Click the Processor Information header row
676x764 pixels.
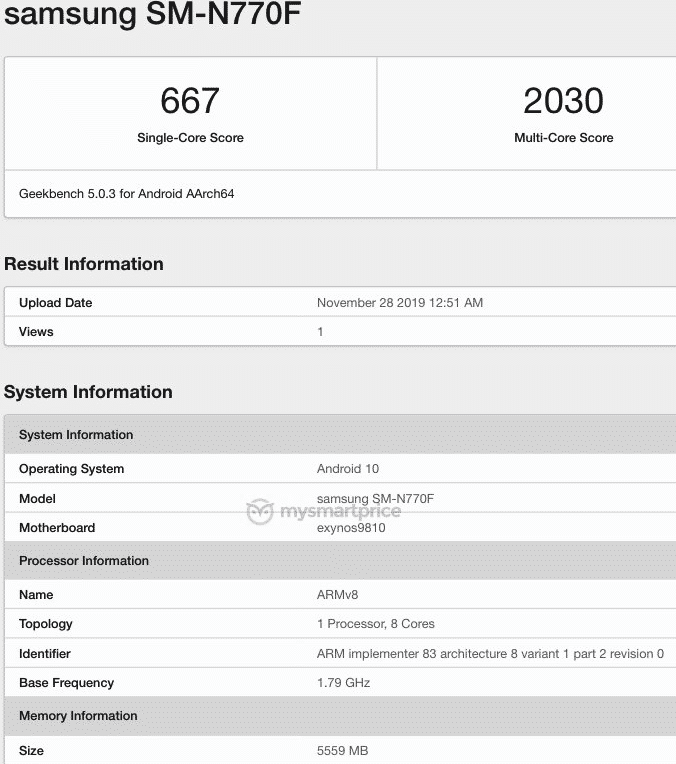(340, 560)
